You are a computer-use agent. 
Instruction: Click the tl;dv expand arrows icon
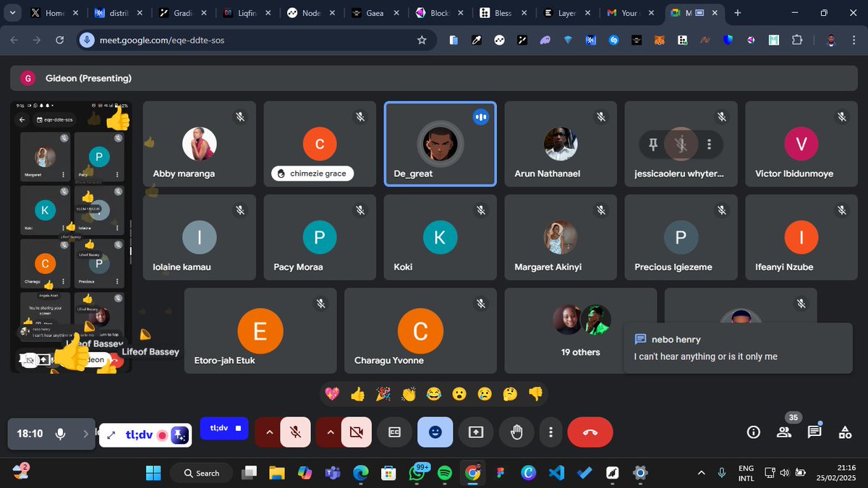click(111, 435)
